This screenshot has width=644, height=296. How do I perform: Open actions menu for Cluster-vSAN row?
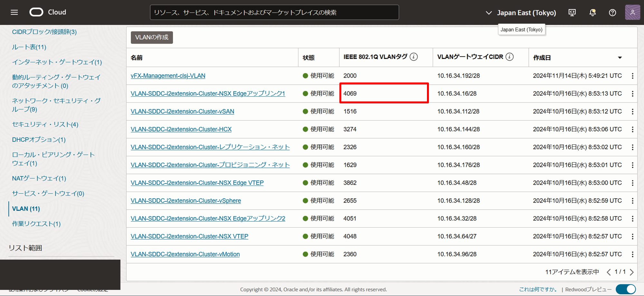click(x=632, y=111)
